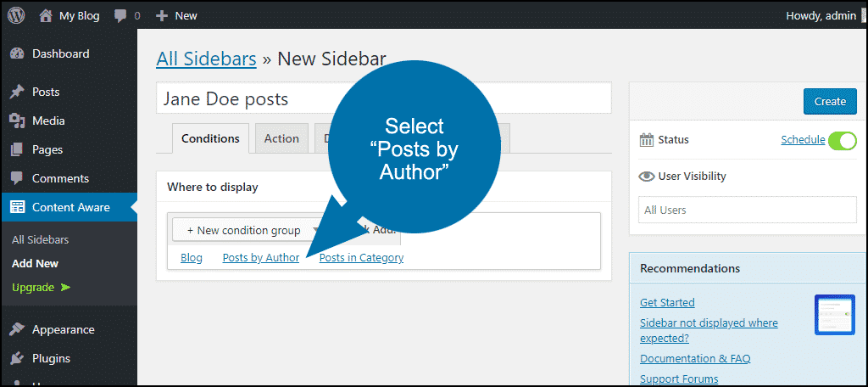Open the All Users visibility field
Image resolution: width=868 pixels, height=387 pixels.
click(x=748, y=210)
